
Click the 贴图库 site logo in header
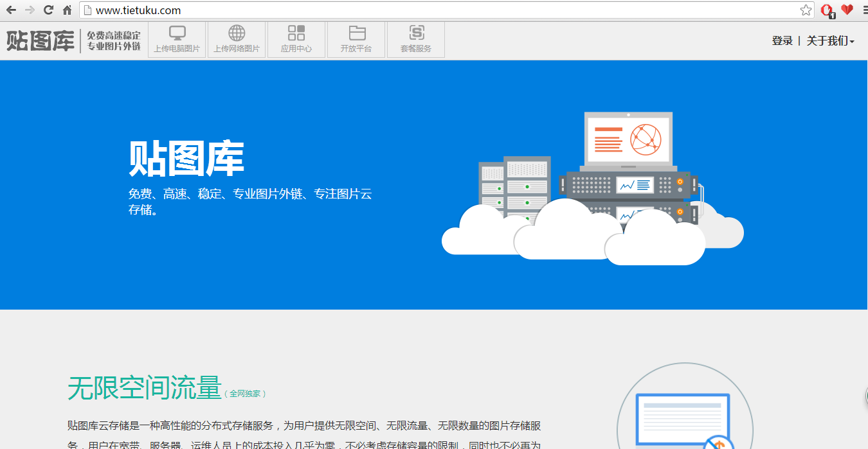pos(41,40)
